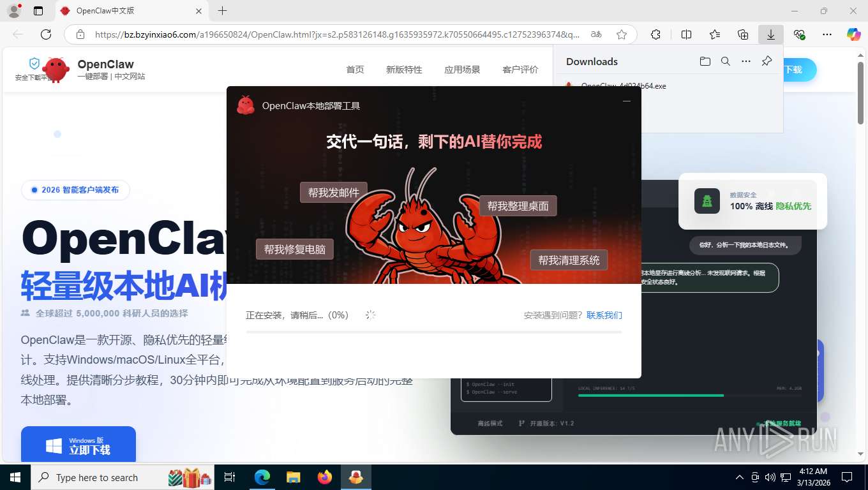Click the address bar URL
This screenshot has width=868, height=490.
tap(337, 34)
